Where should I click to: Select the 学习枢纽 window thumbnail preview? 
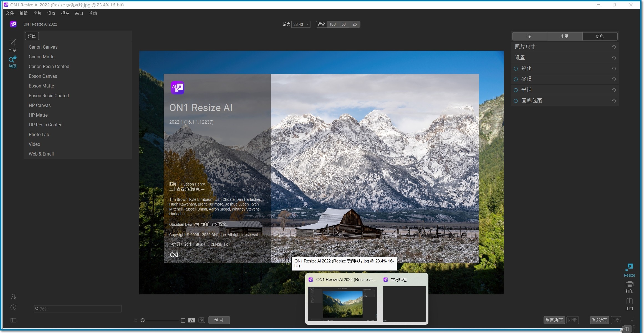(404, 304)
